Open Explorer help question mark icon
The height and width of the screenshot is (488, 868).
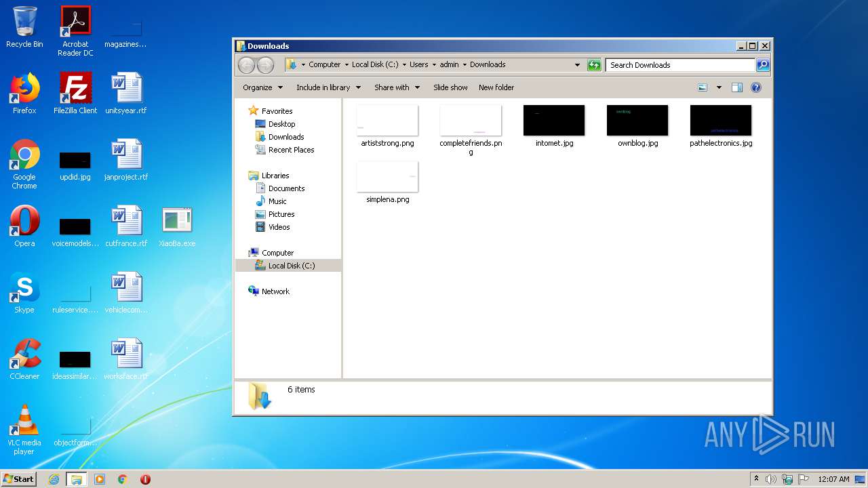tap(756, 87)
